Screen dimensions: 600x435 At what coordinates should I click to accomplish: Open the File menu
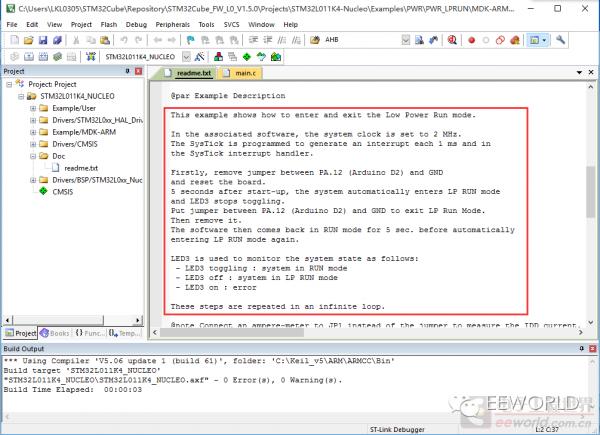pos(12,24)
